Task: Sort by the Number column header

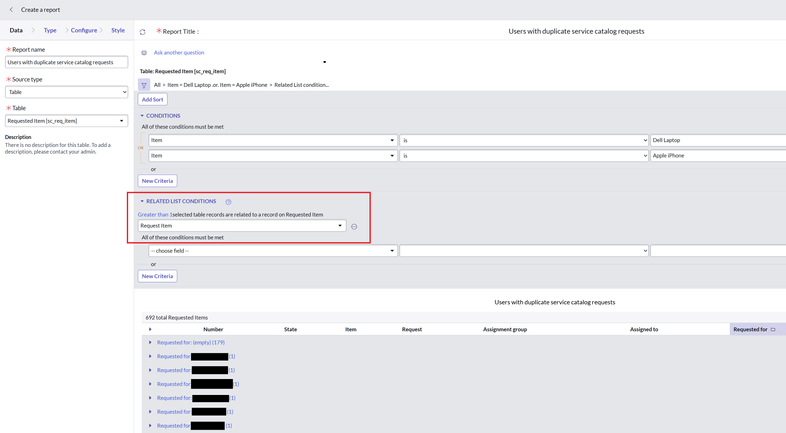Action: [x=213, y=329]
